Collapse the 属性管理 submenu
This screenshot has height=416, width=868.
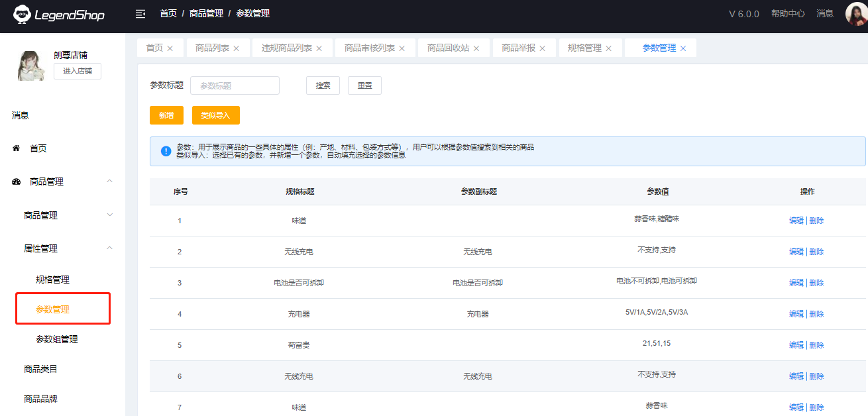tap(110, 248)
